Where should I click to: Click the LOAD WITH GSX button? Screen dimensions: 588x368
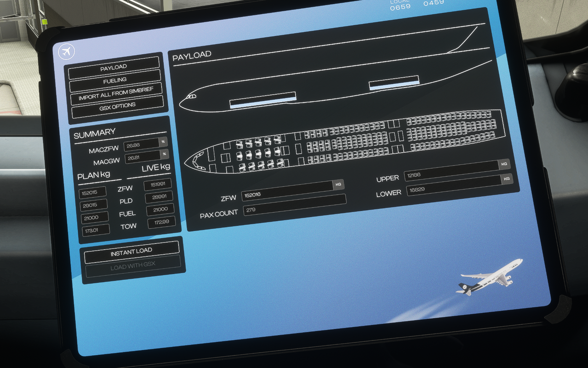(x=133, y=267)
